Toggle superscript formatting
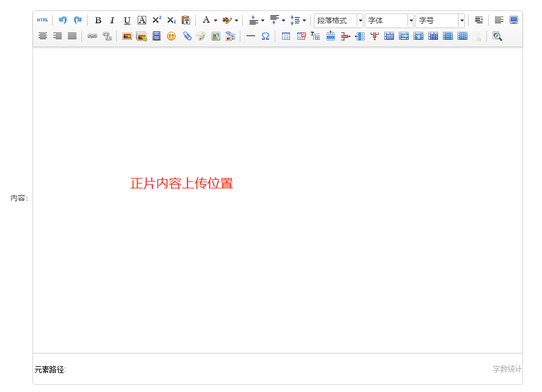This screenshot has width=542, height=392. pyautogui.click(x=157, y=20)
